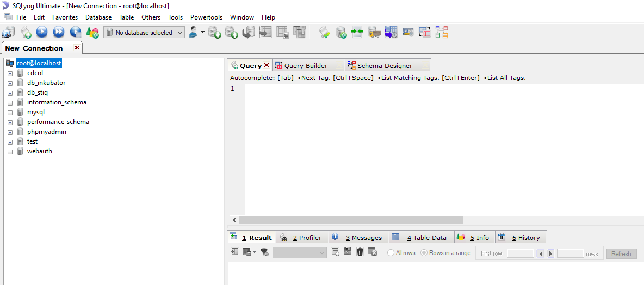The width and height of the screenshot is (644, 285).
Task: Switch to the 6 History tab
Action: click(x=521, y=237)
